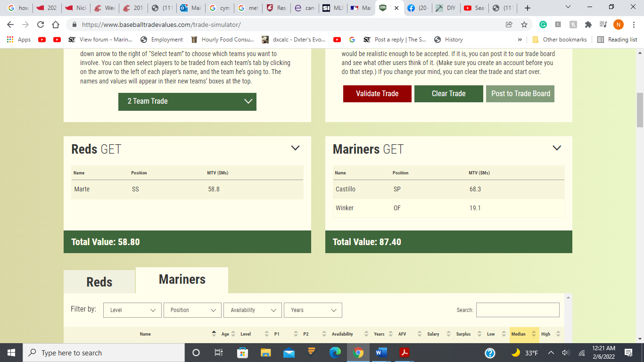Switch to the Reds team tab
Screen dimensions: 644x362
(x=99, y=282)
